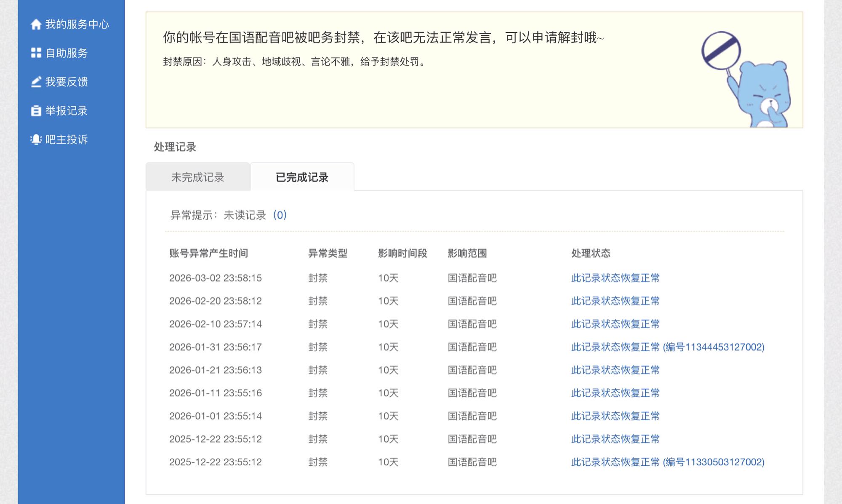Click the pencil icon beside 我要反馈

coord(36,82)
